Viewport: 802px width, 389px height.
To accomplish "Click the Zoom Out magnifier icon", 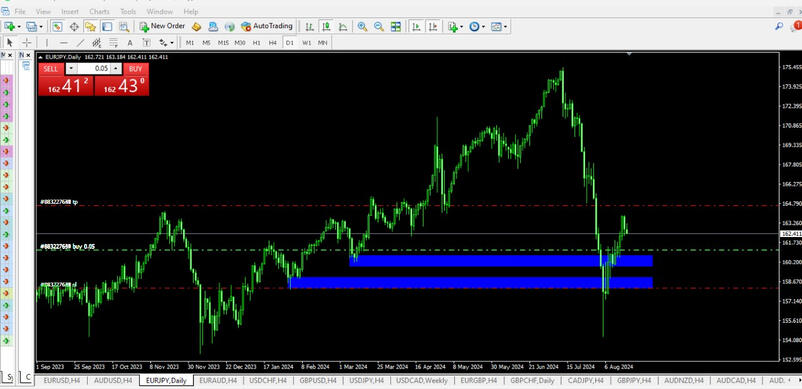I will click(379, 27).
